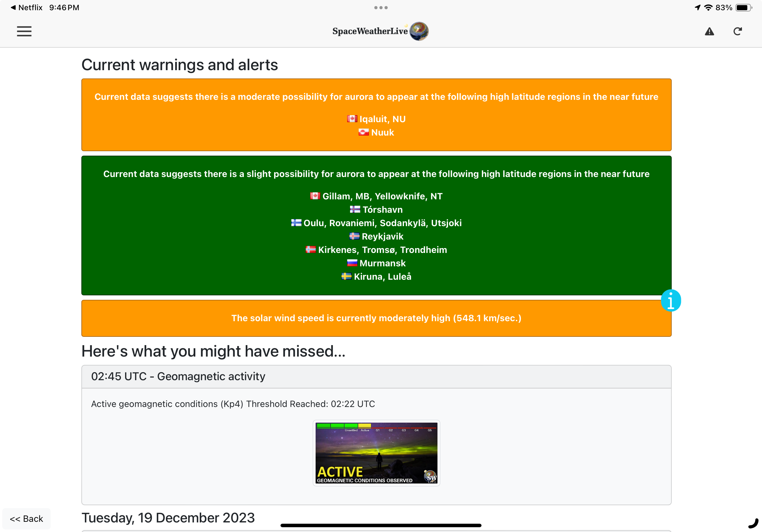Tap the warning triangle alerts icon

709,32
